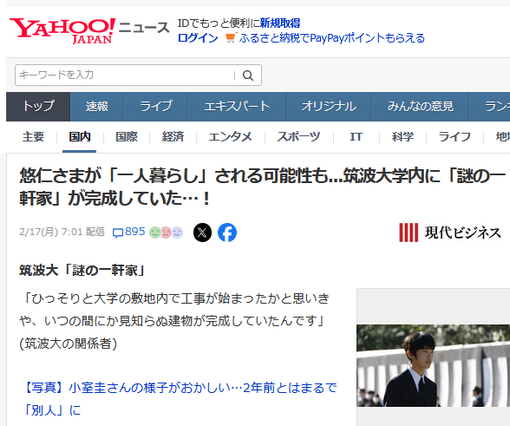Click the Yahoo! JAPAN logo
Viewport: 510px width, 426px height.
click(x=62, y=31)
